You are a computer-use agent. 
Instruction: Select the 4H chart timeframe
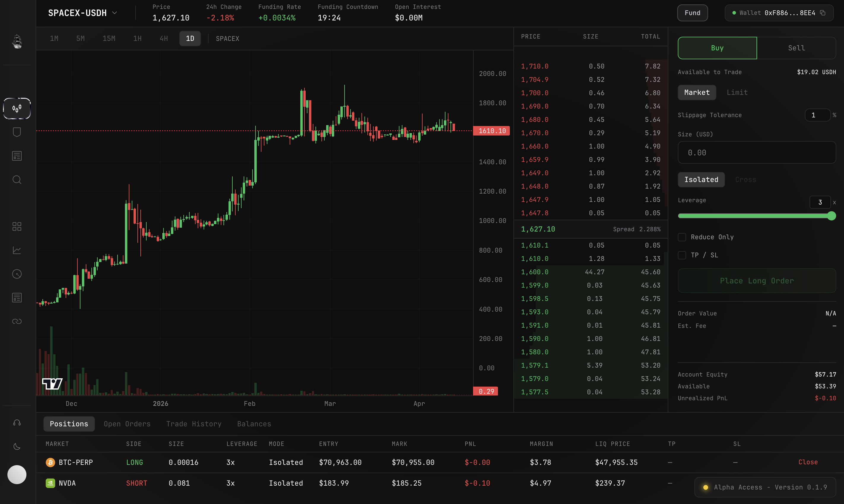(164, 39)
